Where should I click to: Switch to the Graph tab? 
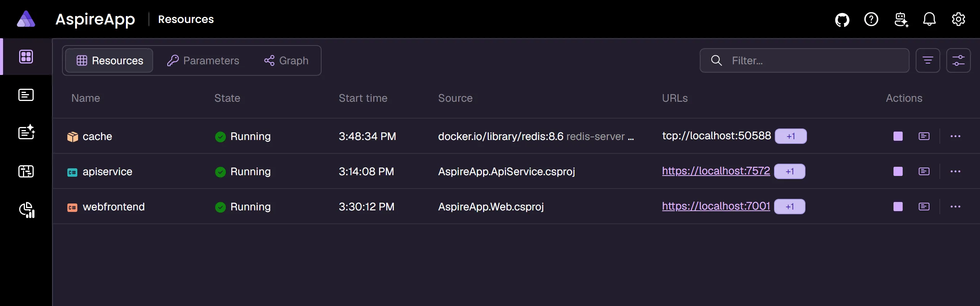[x=286, y=60]
